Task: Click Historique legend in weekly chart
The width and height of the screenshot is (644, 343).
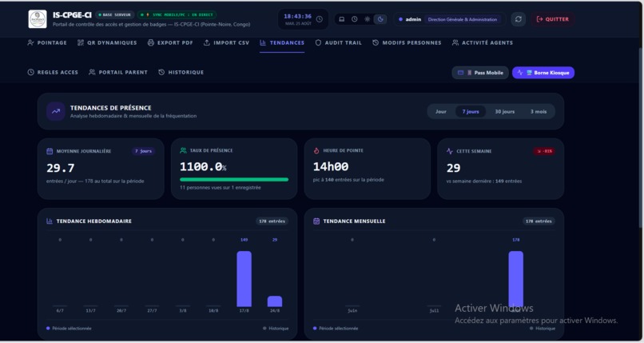Action: click(276, 329)
